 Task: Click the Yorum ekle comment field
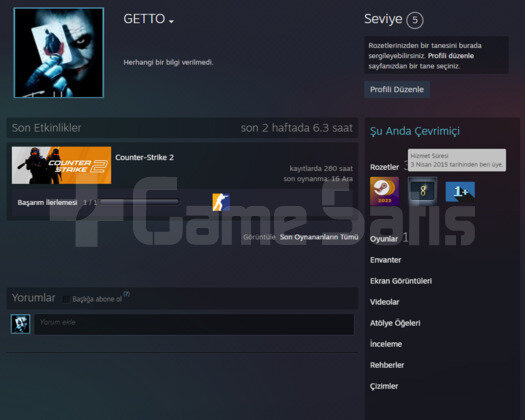point(194,324)
